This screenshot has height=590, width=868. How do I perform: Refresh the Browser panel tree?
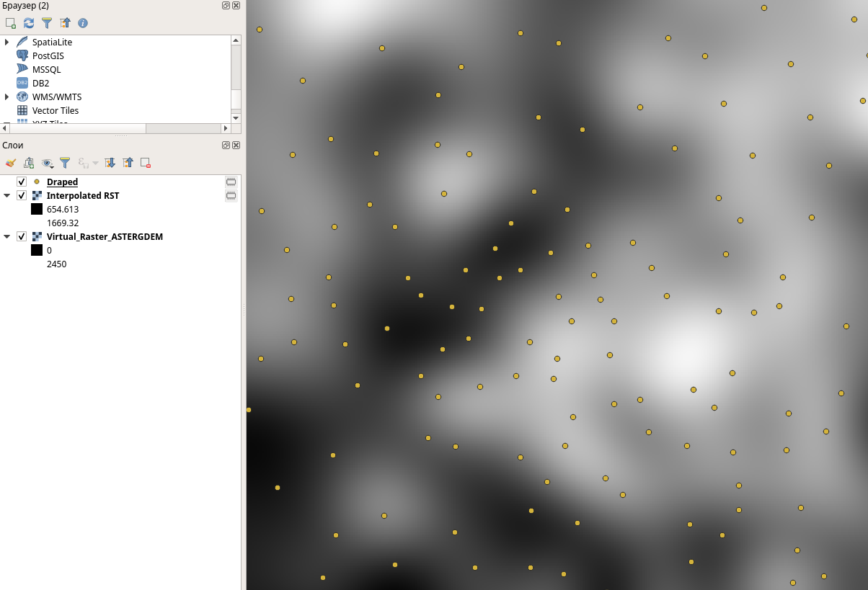point(29,23)
